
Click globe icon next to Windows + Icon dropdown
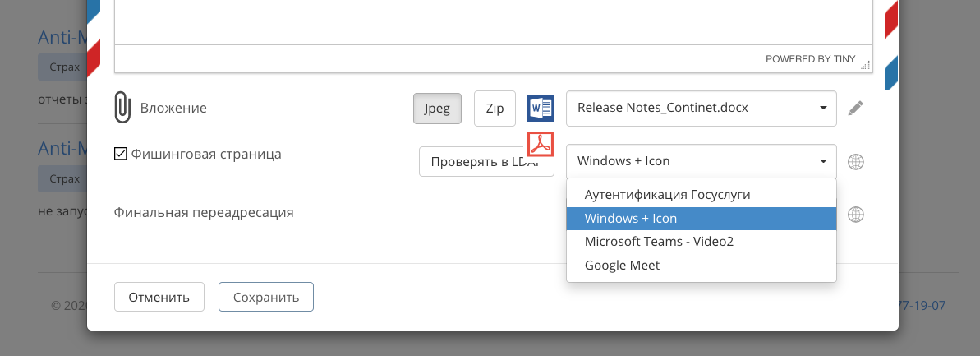pos(855,161)
